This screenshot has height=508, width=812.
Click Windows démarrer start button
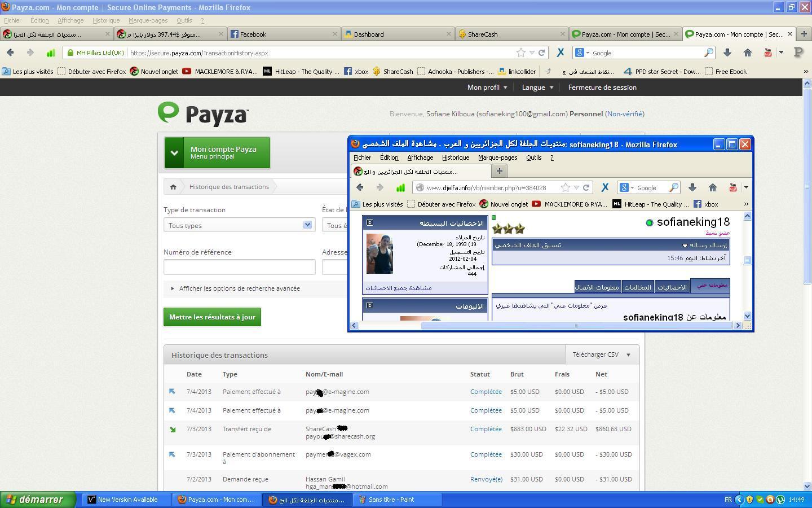pos(38,500)
